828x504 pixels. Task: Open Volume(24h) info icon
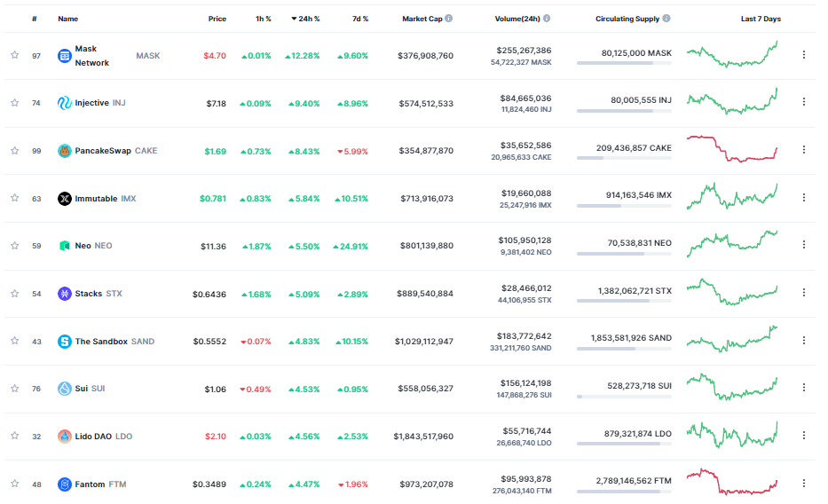click(547, 19)
